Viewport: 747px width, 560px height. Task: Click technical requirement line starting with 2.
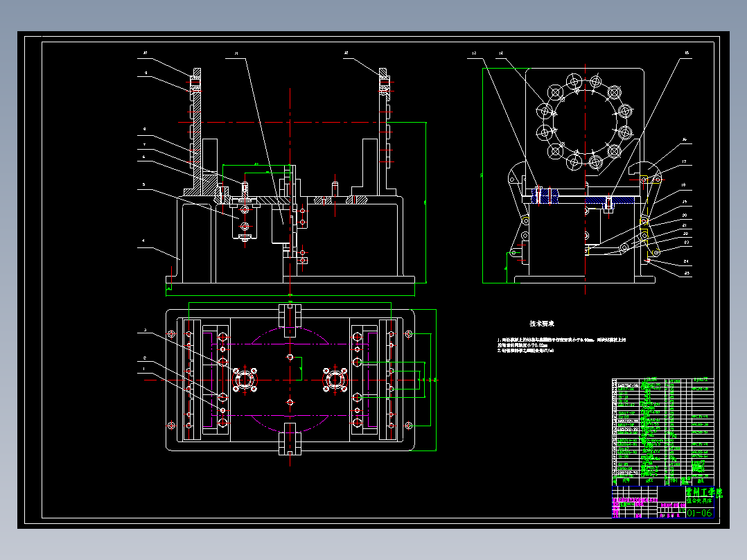(x=525, y=351)
